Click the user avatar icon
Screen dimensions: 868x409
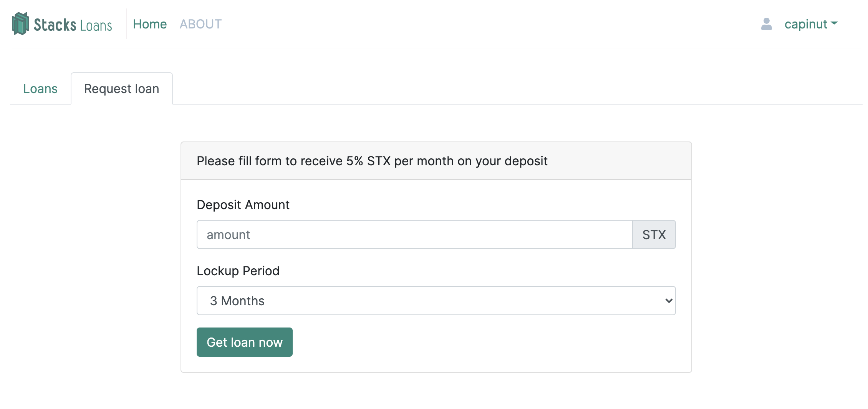[x=766, y=24]
